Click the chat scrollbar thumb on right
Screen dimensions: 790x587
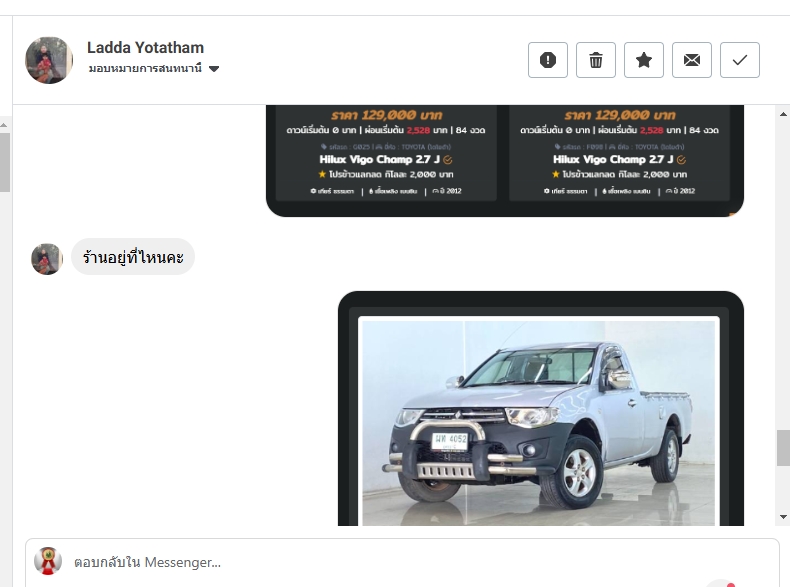coord(783,447)
